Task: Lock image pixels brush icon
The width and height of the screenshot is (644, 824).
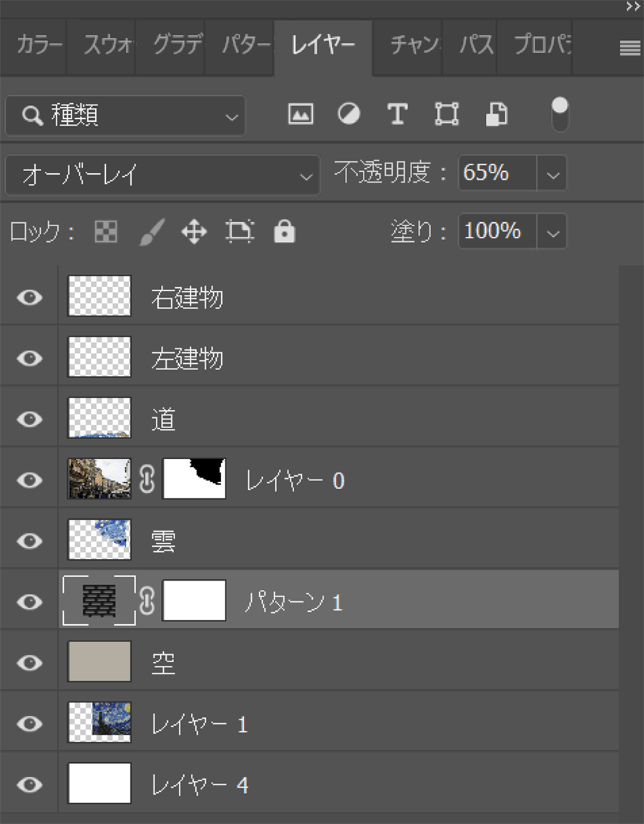Action: click(152, 231)
